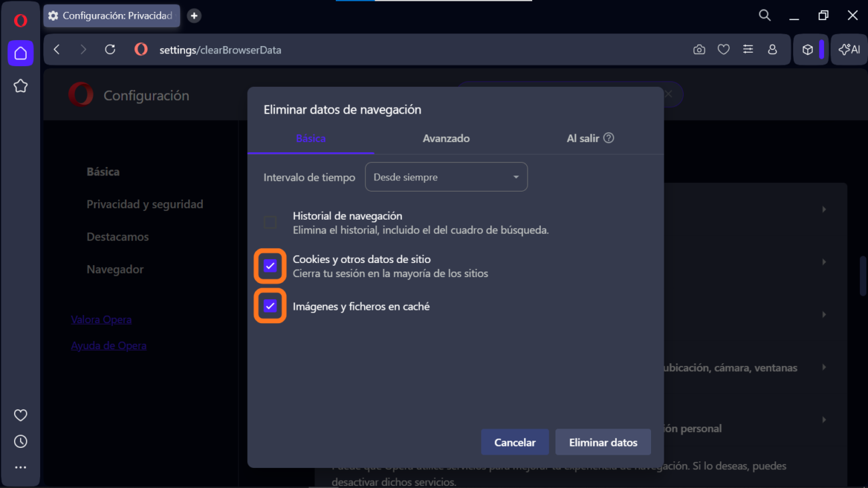Switch to the Al salir tab

click(582, 139)
